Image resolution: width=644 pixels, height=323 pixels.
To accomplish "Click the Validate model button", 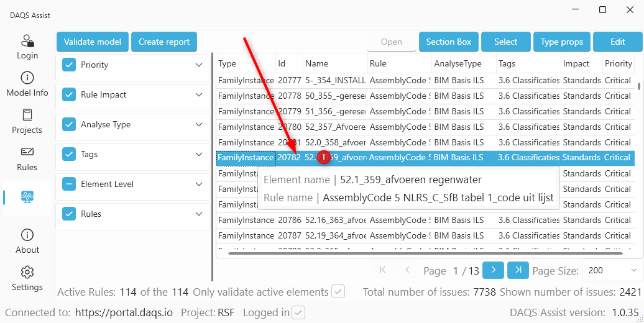I will pyautogui.click(x=93, y=42).
